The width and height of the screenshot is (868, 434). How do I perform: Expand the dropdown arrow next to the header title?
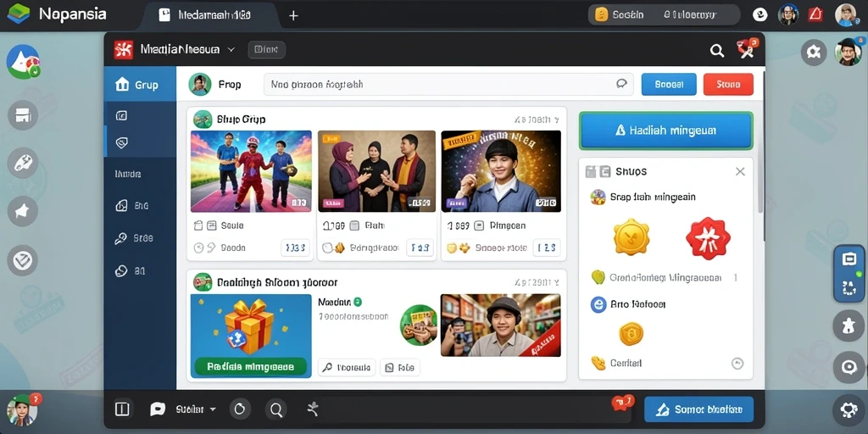click(x=231, y=50)
